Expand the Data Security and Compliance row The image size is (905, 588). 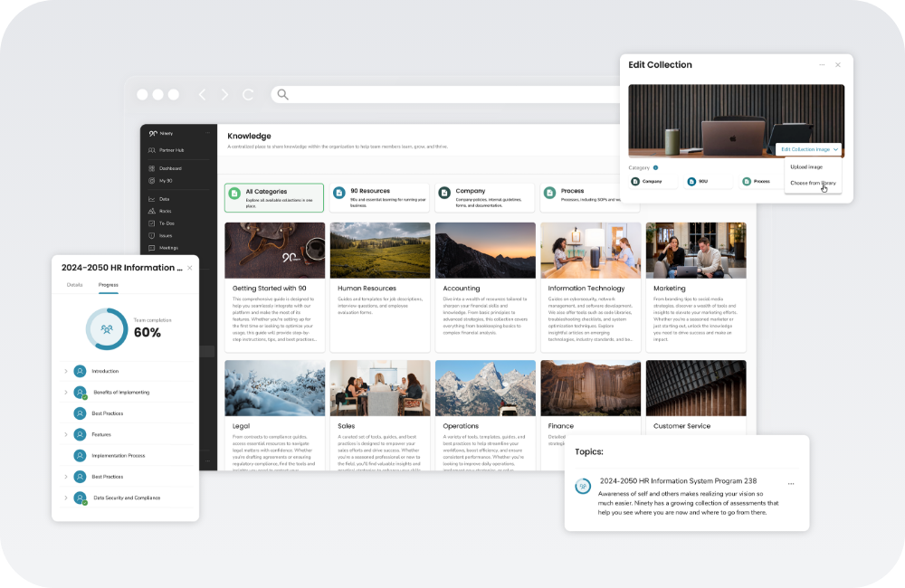66,498
